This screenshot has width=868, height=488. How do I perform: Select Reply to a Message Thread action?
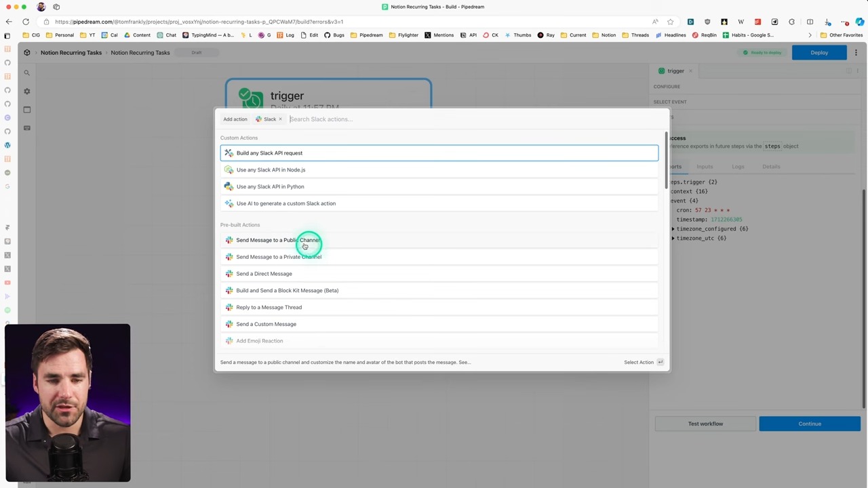point(269,307)
